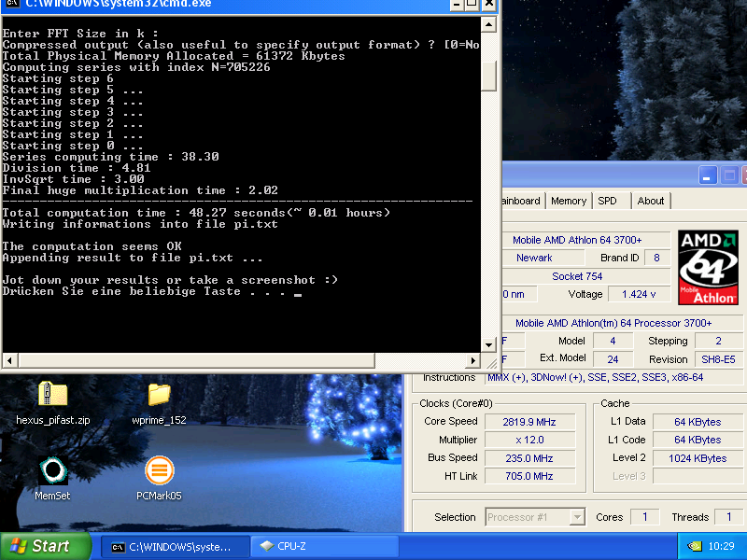This screenshot has height=560, width=747.
Task: Click the Bus Speed value 235.0 MHz
Action: click(529, 458)
